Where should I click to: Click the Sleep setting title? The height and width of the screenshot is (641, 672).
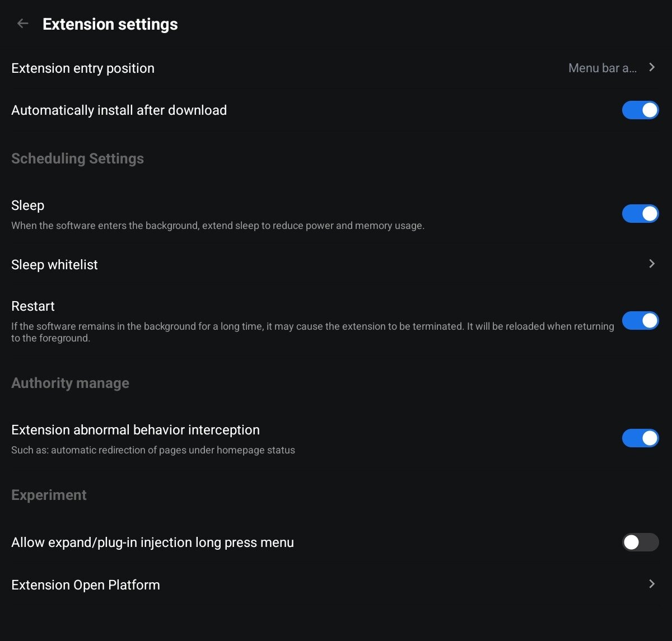[x=28, y=205]
